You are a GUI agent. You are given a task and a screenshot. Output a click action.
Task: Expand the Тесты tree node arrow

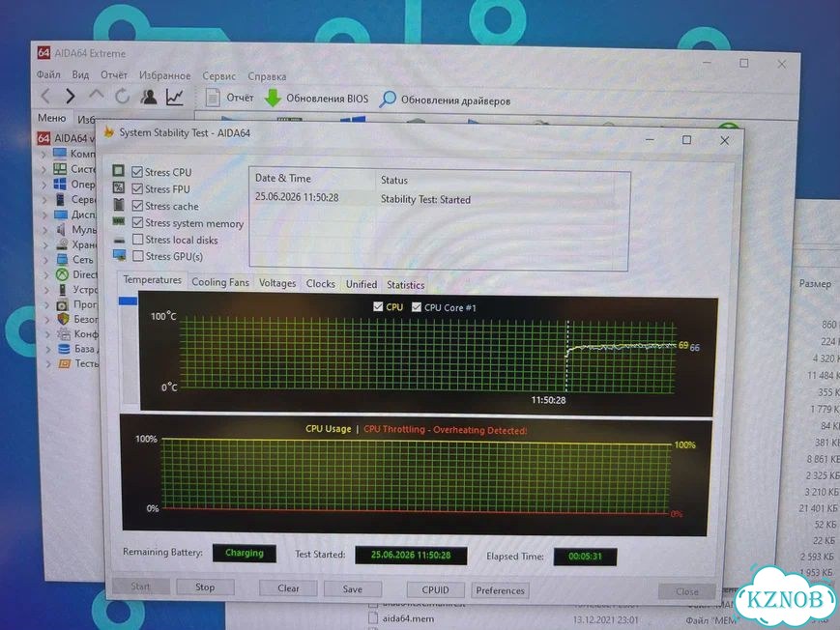pyautogui.click(x=47, y=363)
